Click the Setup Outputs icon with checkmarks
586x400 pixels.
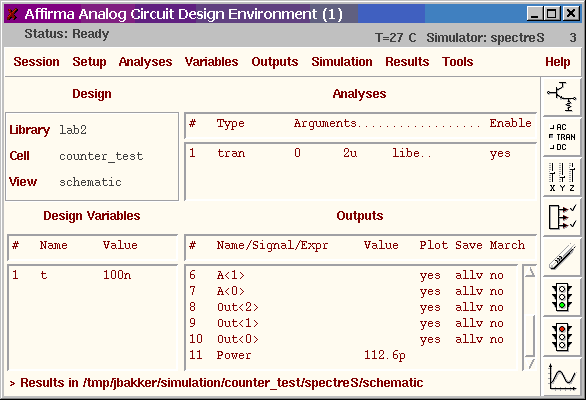tap(562, 217)
